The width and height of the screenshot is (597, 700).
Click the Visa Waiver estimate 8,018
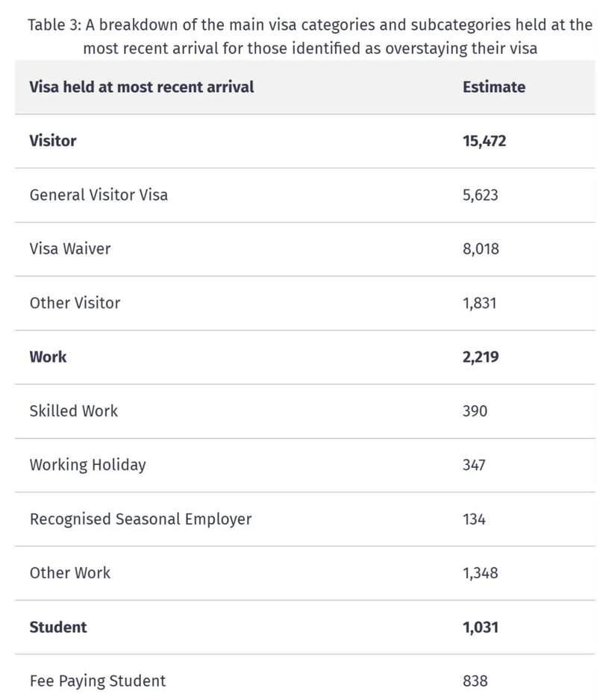481,249
